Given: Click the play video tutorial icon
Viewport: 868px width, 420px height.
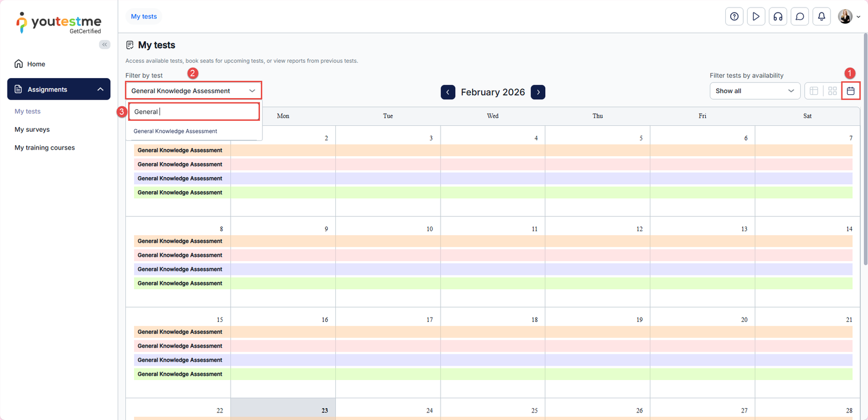Looking at the screenshot, I should [756, 16].
